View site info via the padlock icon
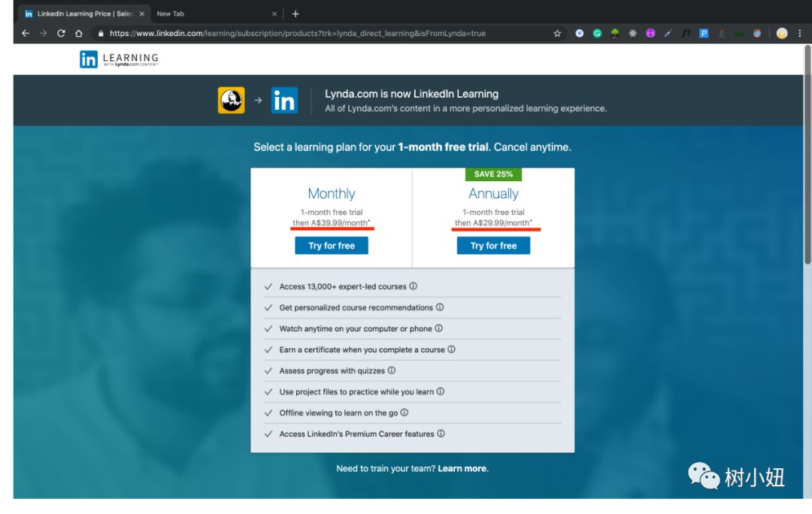Screen dimensions: 812x514 tap(101, 33)
